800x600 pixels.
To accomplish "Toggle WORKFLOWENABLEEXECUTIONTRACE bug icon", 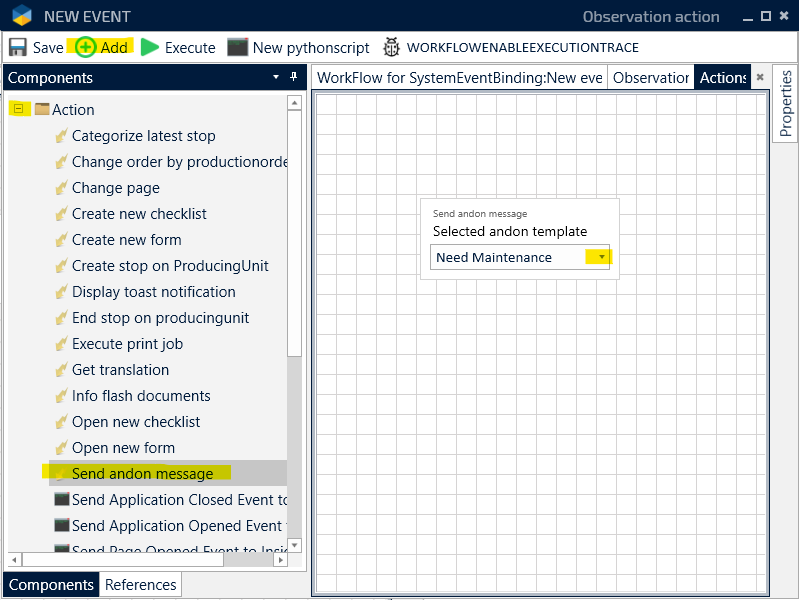I will point(391,47).
